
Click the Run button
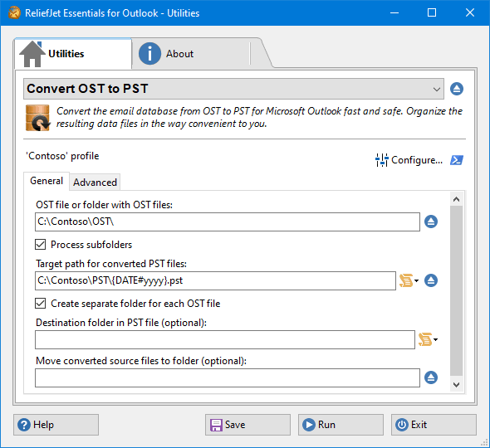click(x=341, y=425)
